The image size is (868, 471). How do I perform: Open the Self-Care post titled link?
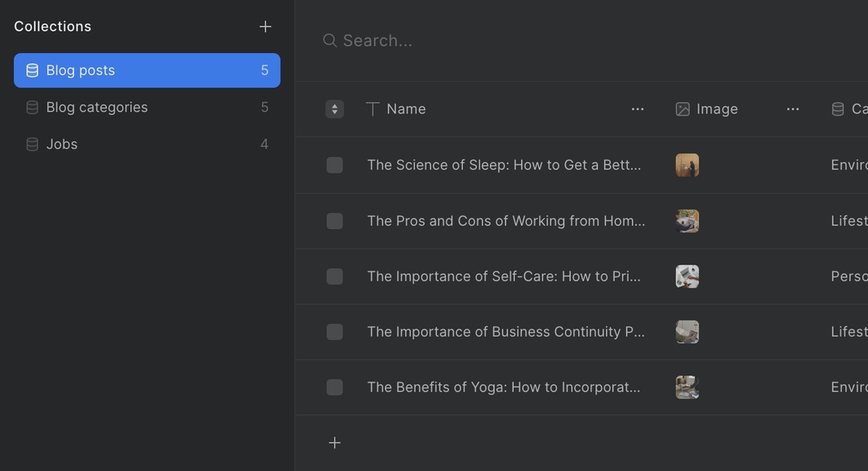(505, 276)
